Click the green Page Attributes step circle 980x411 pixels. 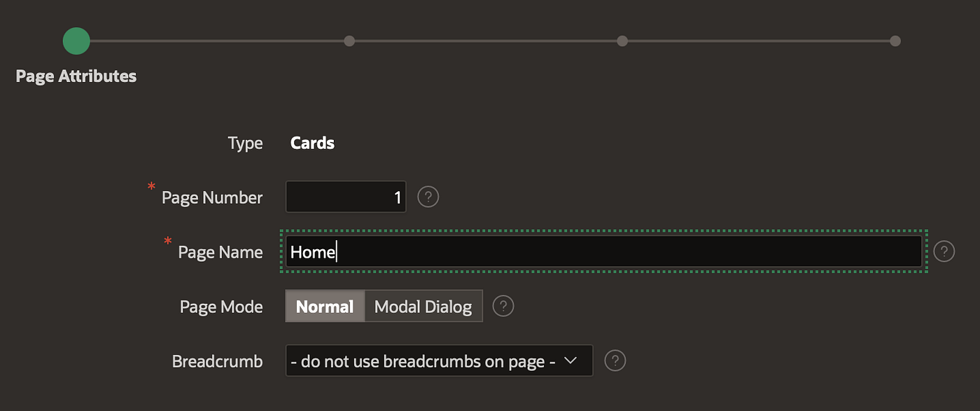pos(76,41)
